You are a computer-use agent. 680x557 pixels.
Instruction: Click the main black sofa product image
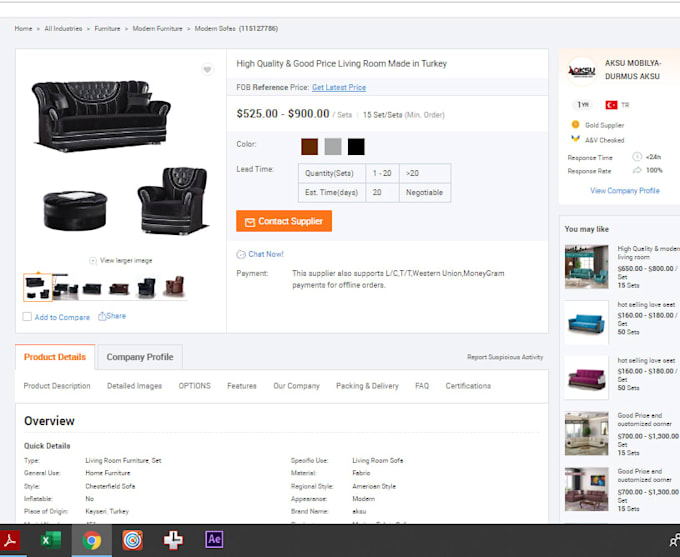click(101, 115)
